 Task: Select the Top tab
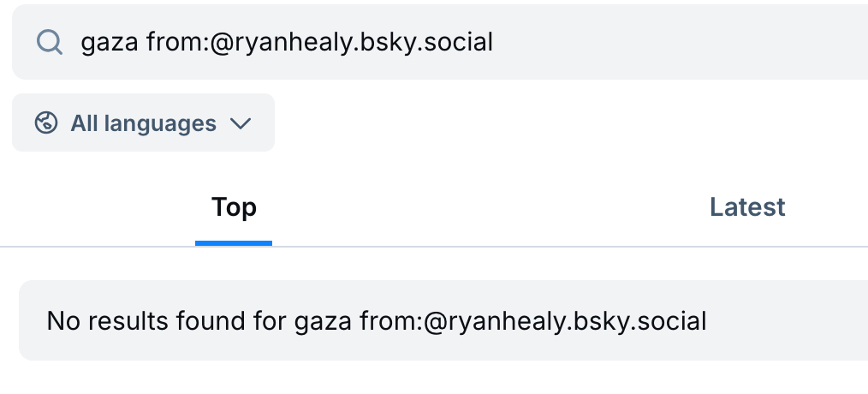[x=234, y=207]
